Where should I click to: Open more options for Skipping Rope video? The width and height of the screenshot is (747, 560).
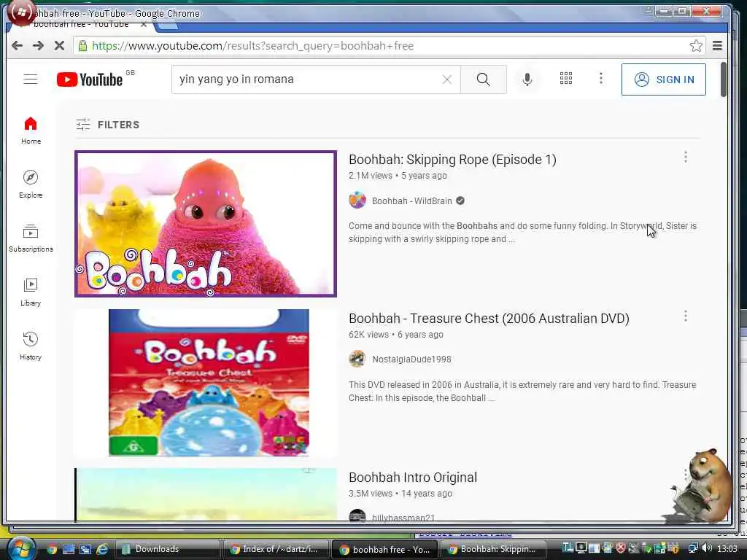pyautogui.click(x=686, y=157)
